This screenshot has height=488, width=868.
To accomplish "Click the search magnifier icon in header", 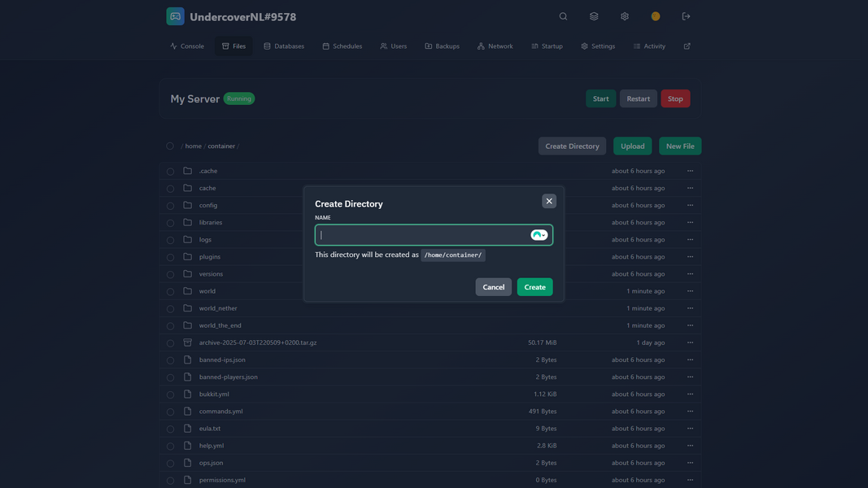I will pos(563,16).
